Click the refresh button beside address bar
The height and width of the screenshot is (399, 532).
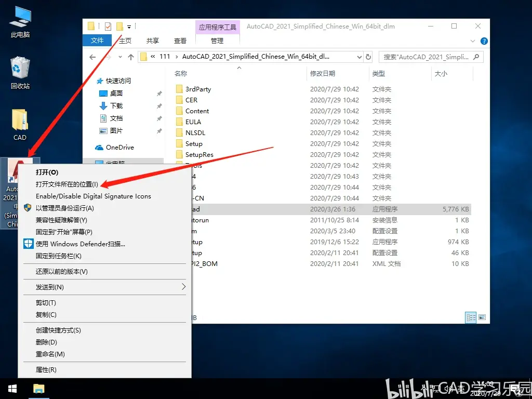(x=368, y=57)
